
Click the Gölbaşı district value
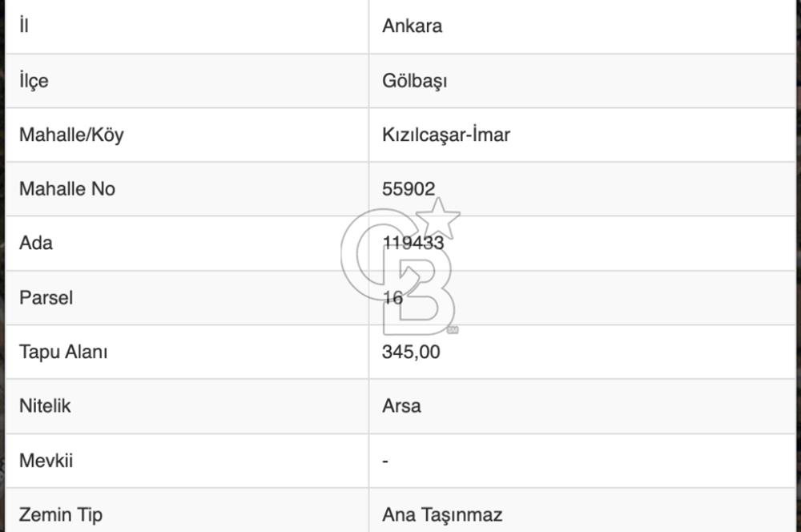pos(414,80)
